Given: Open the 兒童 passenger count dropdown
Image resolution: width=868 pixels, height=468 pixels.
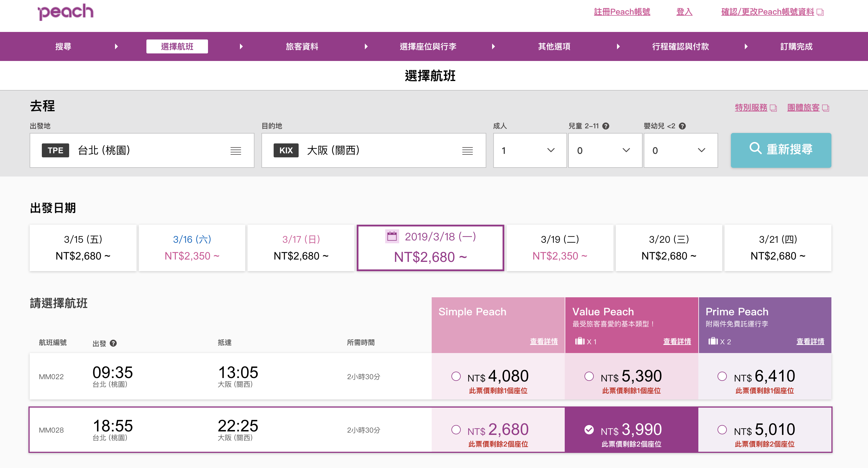Looking at the screenshot, I should tap(605, 150).
